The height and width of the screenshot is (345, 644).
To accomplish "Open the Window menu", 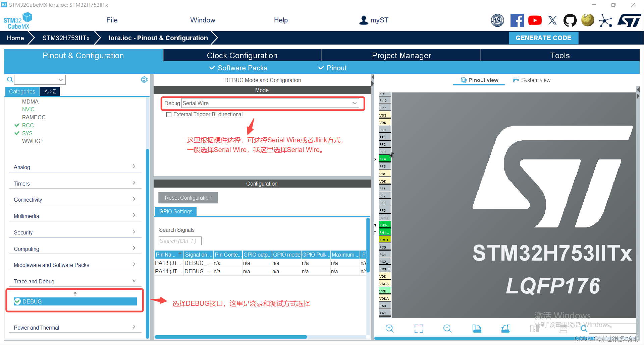I will coord(203,20).
